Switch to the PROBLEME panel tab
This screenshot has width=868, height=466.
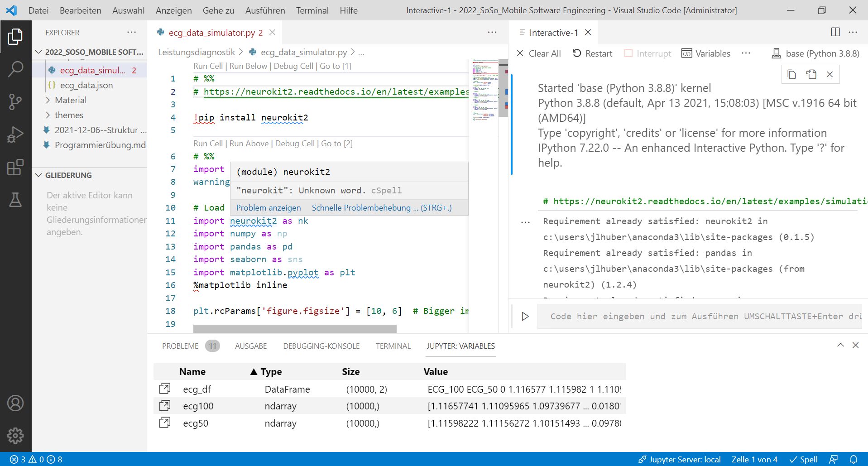(x=191, y=346)
